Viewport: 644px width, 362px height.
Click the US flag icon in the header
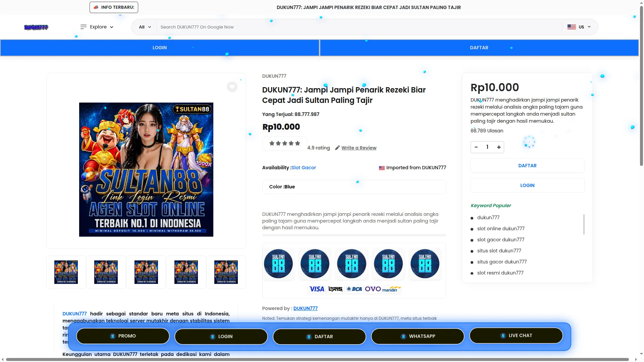tap(572, 27)
